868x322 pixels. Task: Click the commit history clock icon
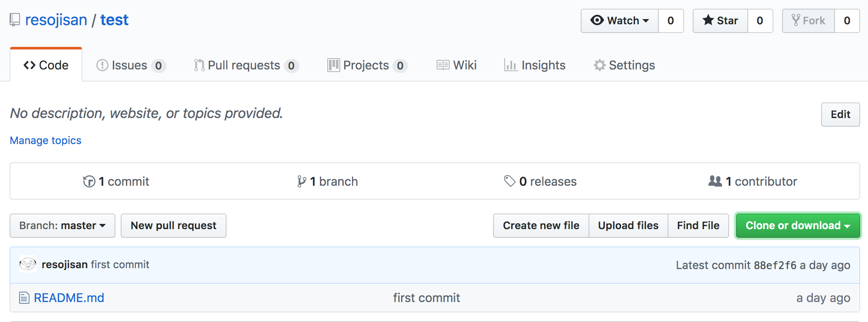89,181
